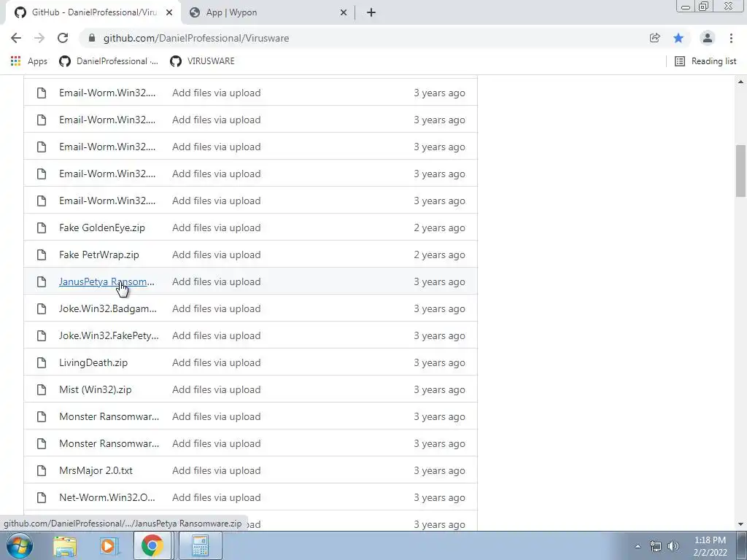Close the App | Wypon tab

(x=344, y=12)
